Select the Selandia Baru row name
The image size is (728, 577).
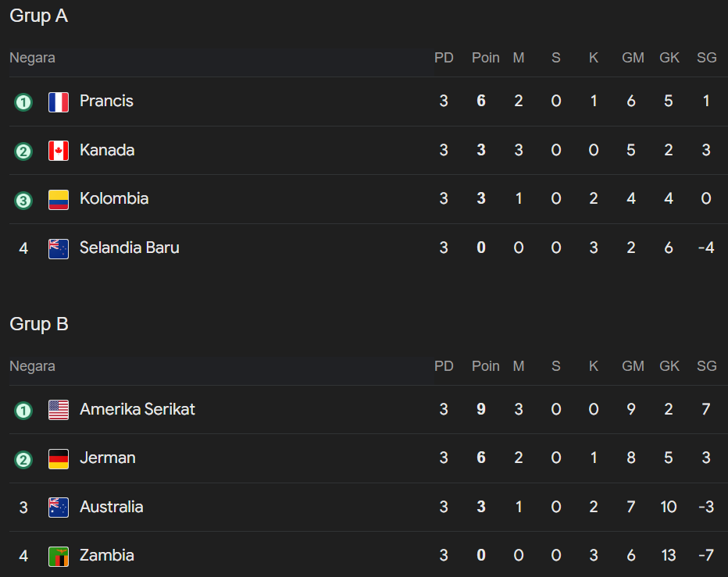pyautogui.click(x=130, y=248)
